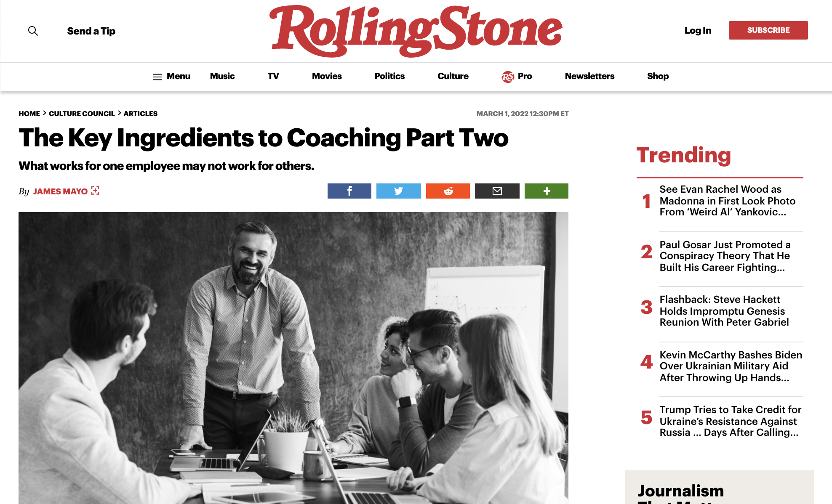The image size is (832, 504).
Task: Click the Subscribe button
Action: coord(768,30)
